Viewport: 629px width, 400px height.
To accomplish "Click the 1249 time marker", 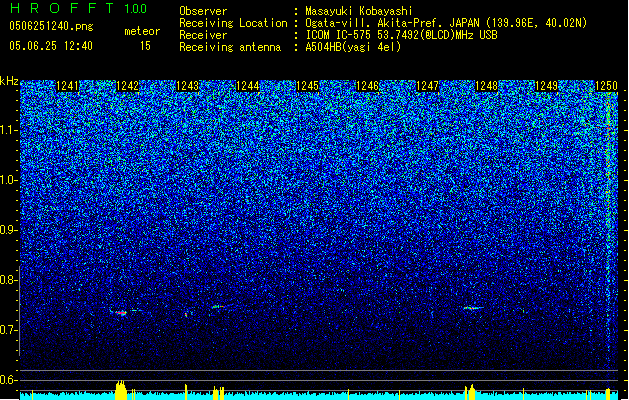I will pos(546,86).
